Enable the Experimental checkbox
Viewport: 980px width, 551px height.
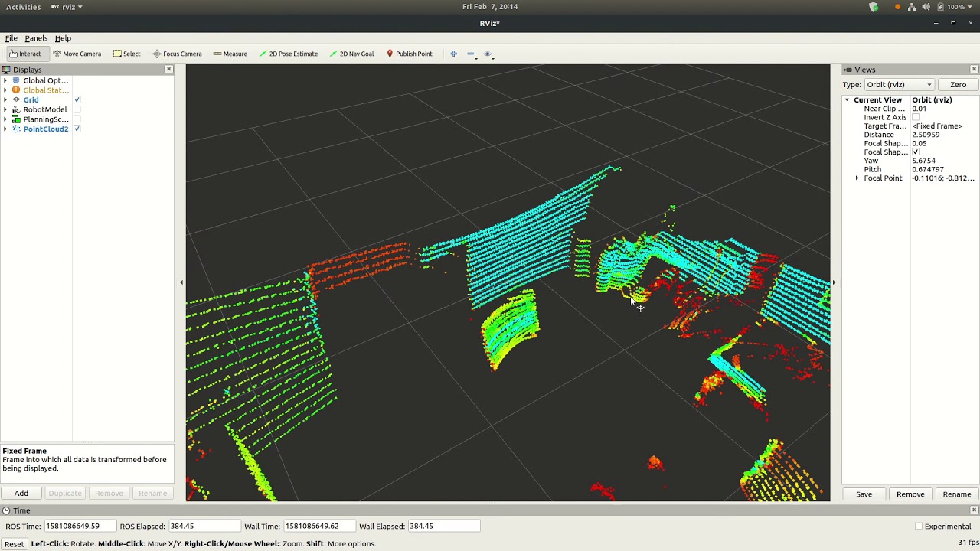pyautogui.click(x=919, y=527)
